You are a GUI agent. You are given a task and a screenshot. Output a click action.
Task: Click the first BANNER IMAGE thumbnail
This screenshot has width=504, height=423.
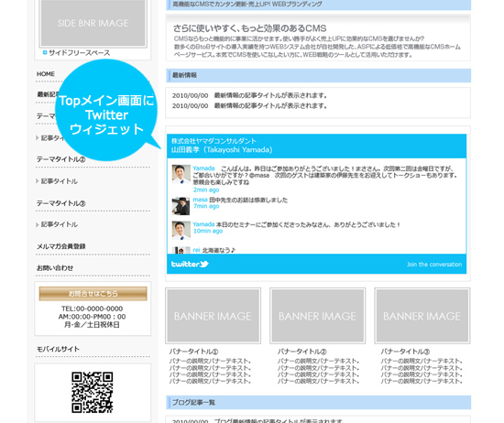[214, 316]
